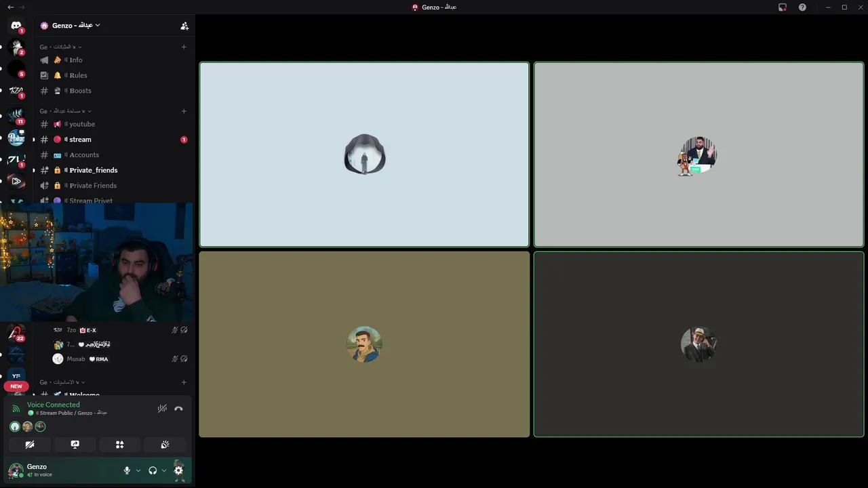The image size is (868, 488).
Task: Go back using title bar arrow
Action: (10, 7)
